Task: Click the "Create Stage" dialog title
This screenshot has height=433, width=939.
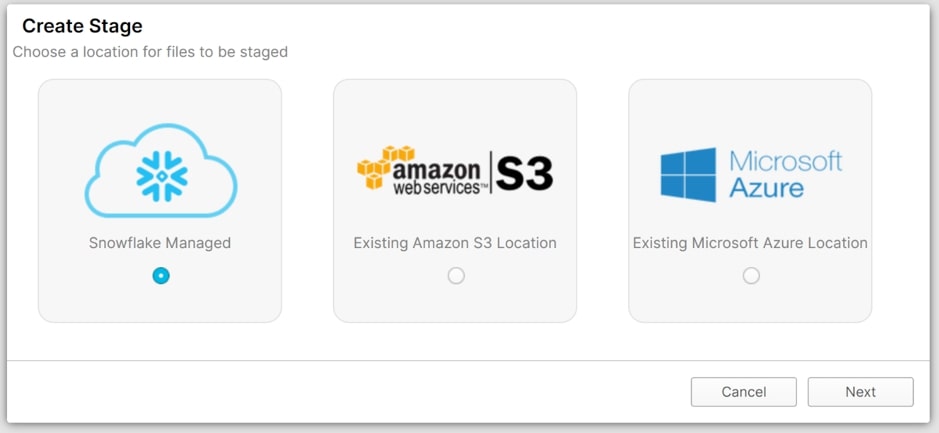Action: pyautogui.click(x=82, y=26)
